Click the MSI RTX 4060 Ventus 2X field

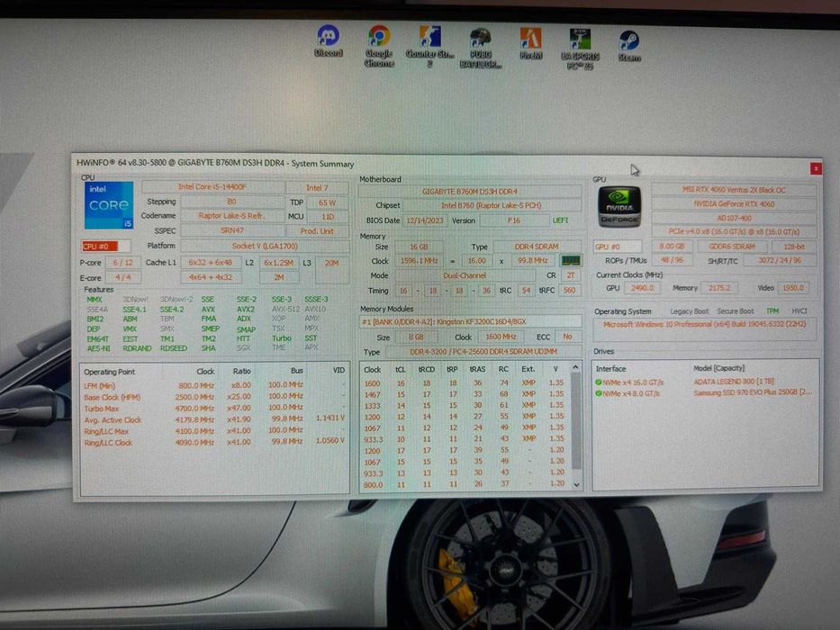click(x=734, y=190)
